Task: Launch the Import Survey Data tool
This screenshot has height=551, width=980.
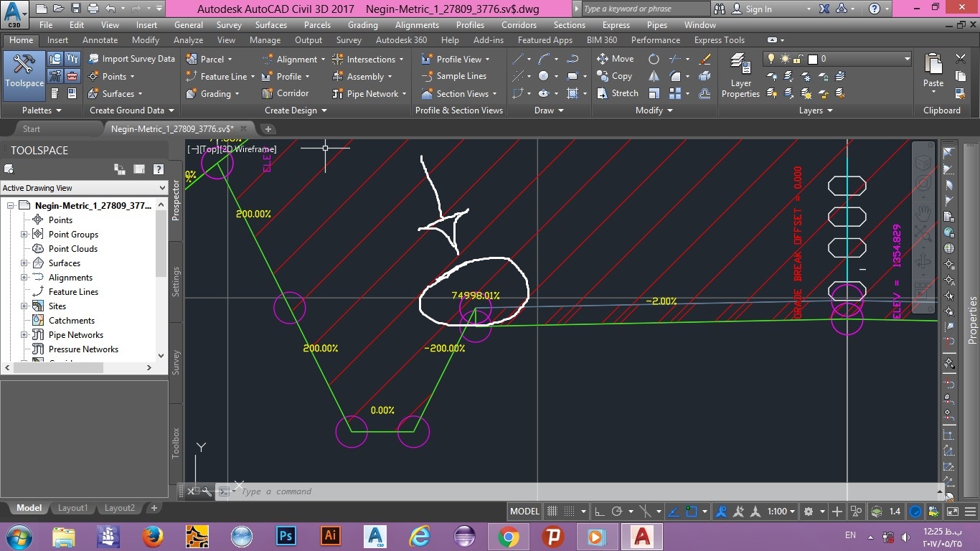Action: 137,59
